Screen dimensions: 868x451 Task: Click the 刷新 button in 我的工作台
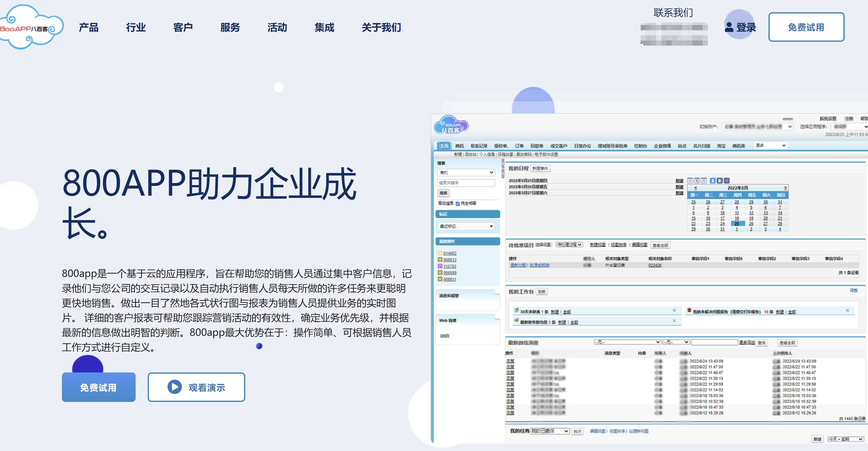click(x=541, y=292)
